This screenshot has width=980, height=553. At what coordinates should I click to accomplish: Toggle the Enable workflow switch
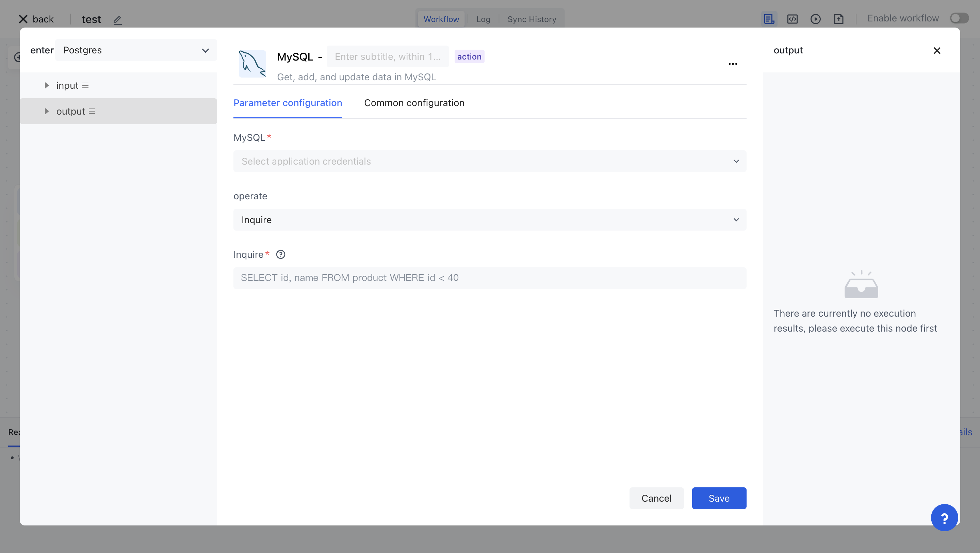coord(959,18)
